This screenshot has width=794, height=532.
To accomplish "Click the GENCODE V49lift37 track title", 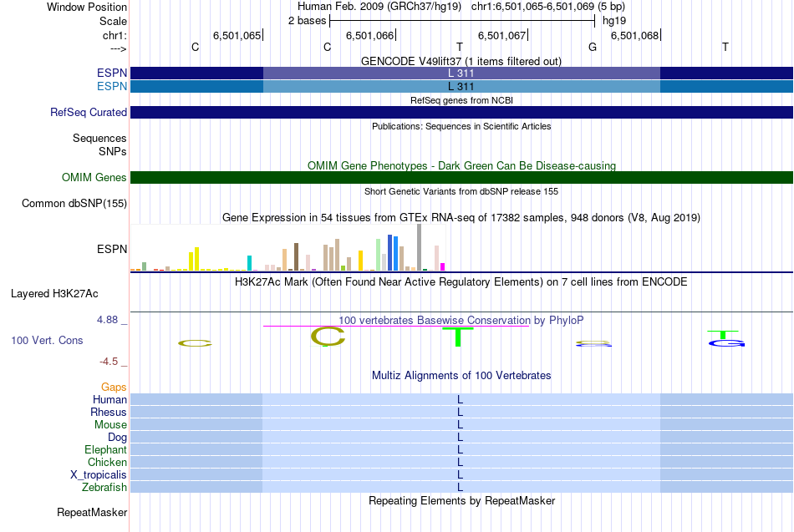I will 461,61.
